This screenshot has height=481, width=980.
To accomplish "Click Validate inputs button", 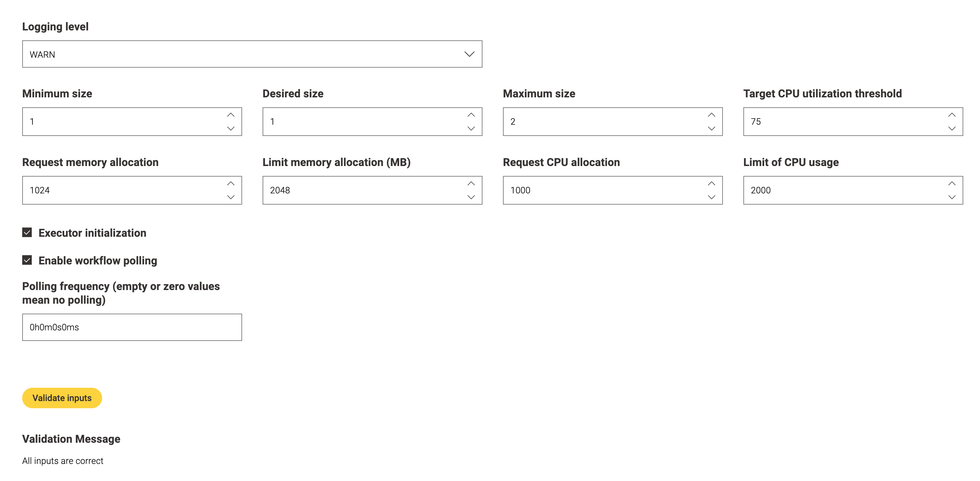I will tap(62, 398).
